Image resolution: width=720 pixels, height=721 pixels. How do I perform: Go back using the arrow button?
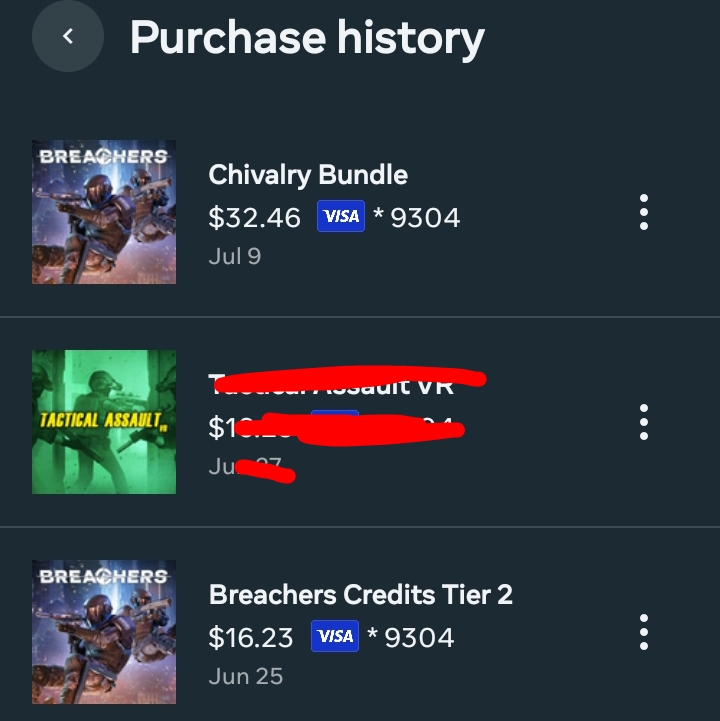point(68,36)
